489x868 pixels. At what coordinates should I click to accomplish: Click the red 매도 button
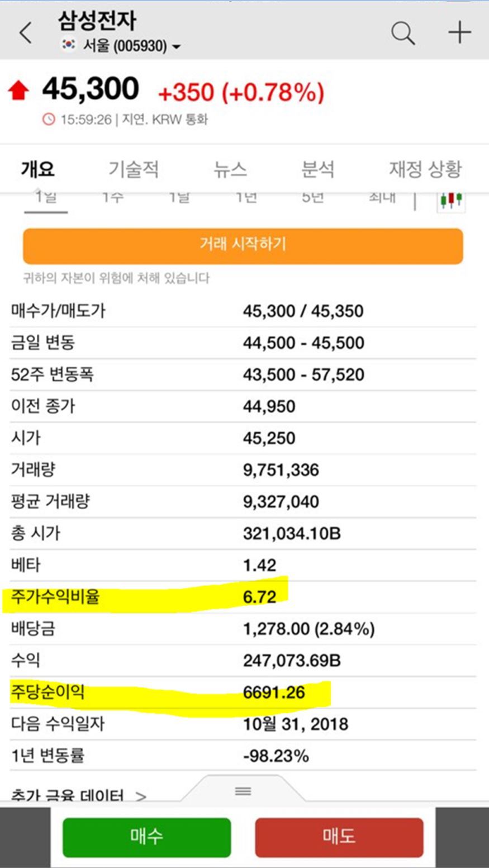[339, 837]
